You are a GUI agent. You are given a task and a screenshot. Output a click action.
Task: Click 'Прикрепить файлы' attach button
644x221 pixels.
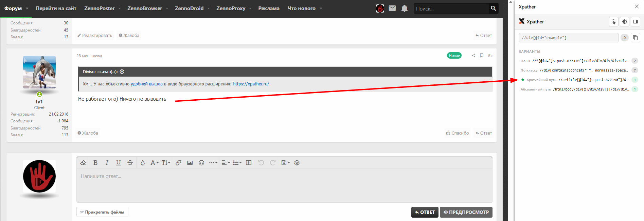[102, 212]
